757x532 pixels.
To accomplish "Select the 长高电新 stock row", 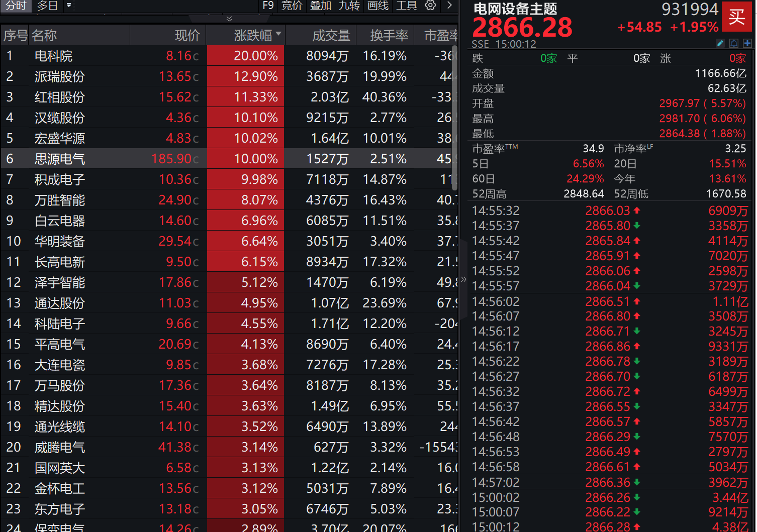I will tap(229, 262).
